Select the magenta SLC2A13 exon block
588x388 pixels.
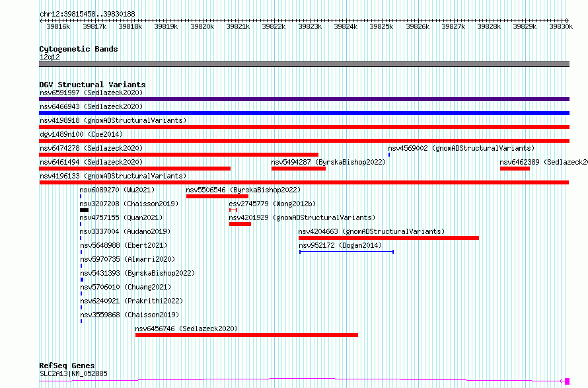coord(568,381)
